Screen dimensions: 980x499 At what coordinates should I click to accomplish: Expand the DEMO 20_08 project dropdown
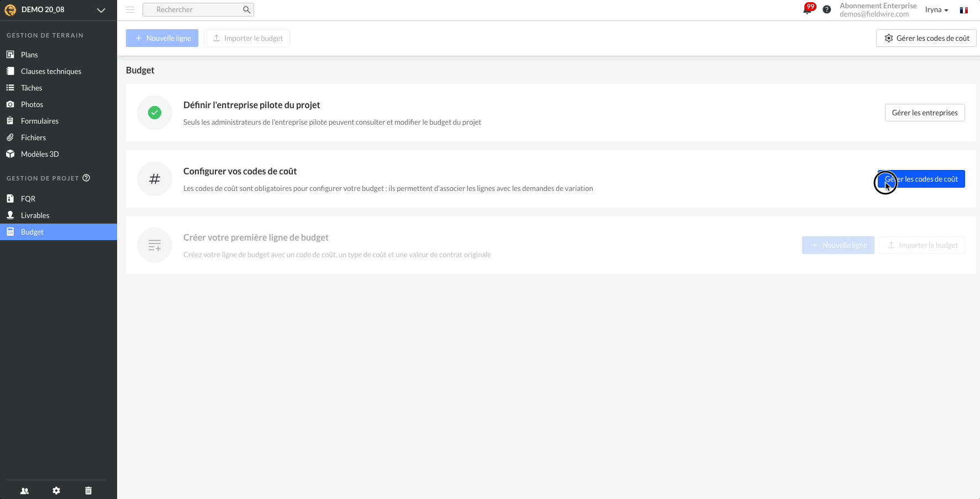tap(101, 10)
